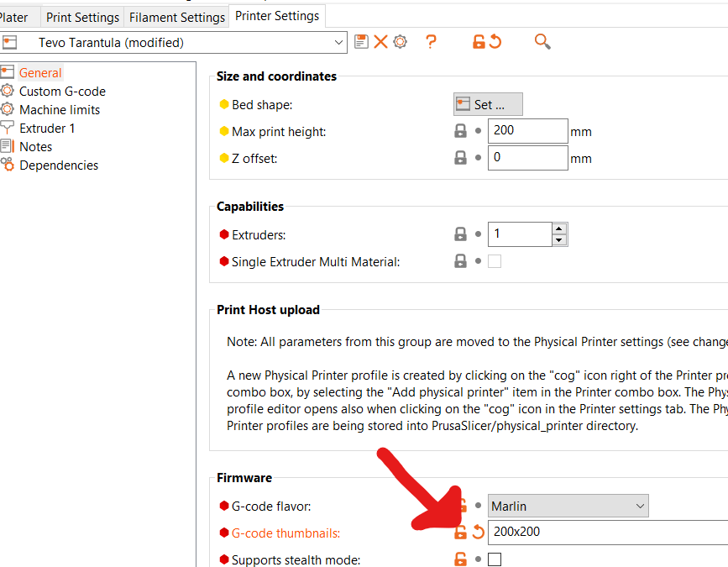Click the reset arrow beside G-code thumbnails

pos(478,532)
